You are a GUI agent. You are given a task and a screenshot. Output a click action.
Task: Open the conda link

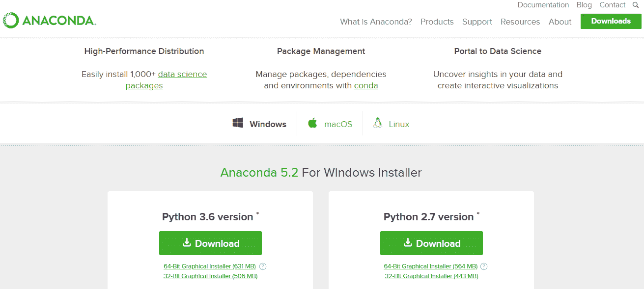pos(366,85)
